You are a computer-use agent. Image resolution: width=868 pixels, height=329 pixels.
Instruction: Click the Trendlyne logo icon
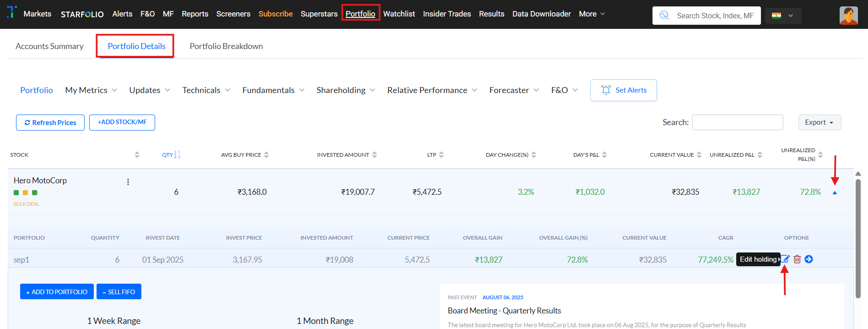pyautogui.click(x=11, y=12)
